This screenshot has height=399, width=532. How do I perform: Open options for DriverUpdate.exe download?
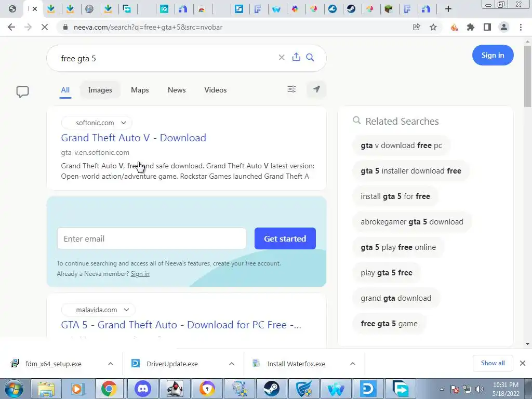[232, 364]
